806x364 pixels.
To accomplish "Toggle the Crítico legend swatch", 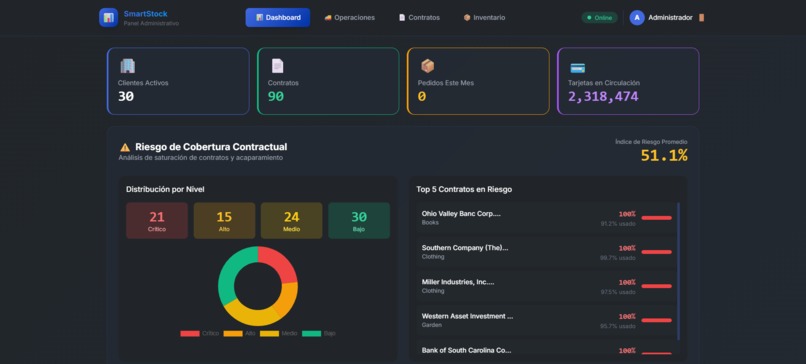I will pos(190,334).
